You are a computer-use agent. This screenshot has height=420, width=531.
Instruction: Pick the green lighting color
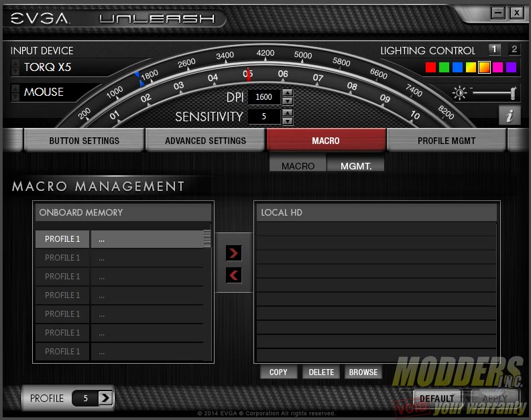coord(444,68)
